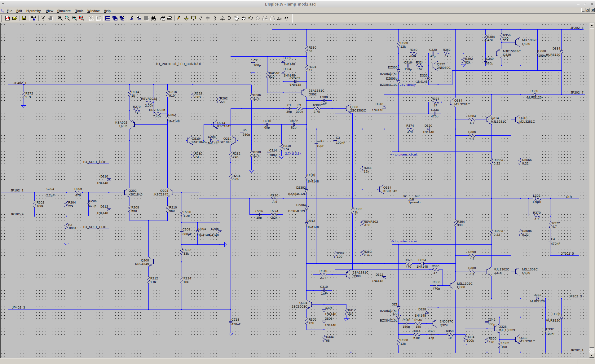Click the upper '<- to protect circuit' comment
This screenshot has width=595, height=364.
pos(404,154)
